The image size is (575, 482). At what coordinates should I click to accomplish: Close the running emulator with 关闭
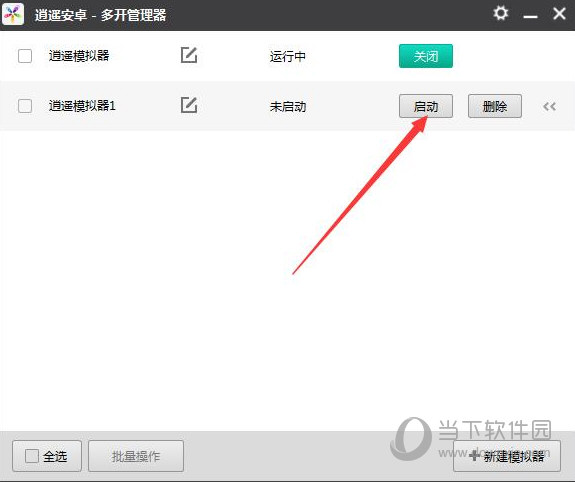tap(426, 56)
